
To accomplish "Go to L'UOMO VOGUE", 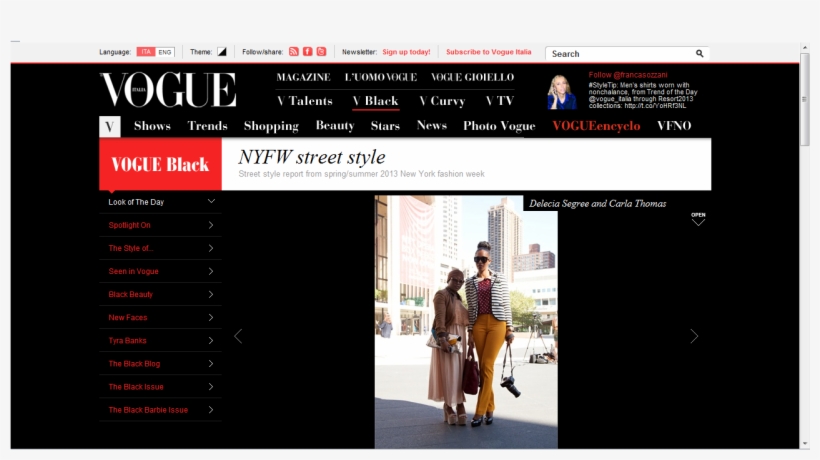I will click(x=381, y=77).
